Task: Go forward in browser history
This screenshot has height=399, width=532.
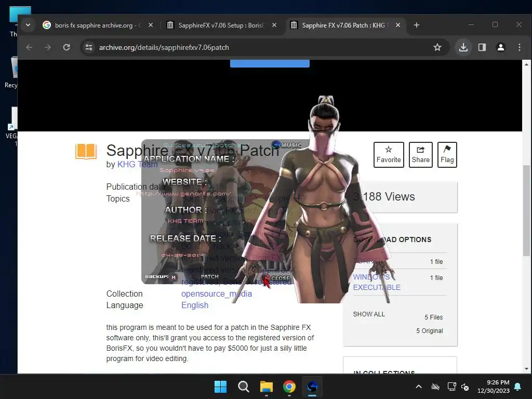Action: coord(48,47)
